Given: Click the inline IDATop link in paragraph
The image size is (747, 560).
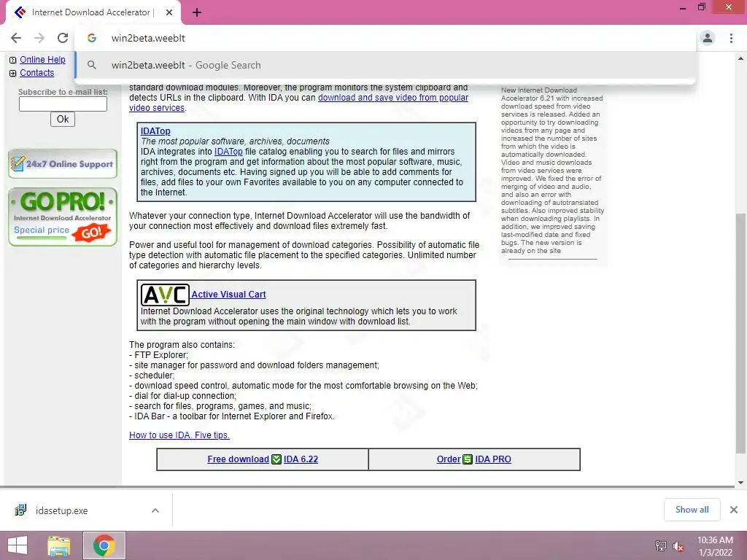Looking at the screenshot, I should point(228,152).
